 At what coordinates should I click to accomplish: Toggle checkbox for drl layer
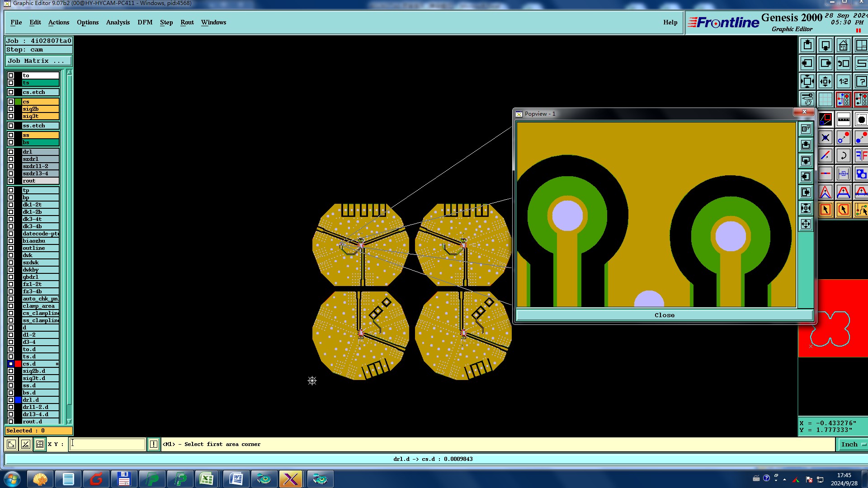point(11,152)
